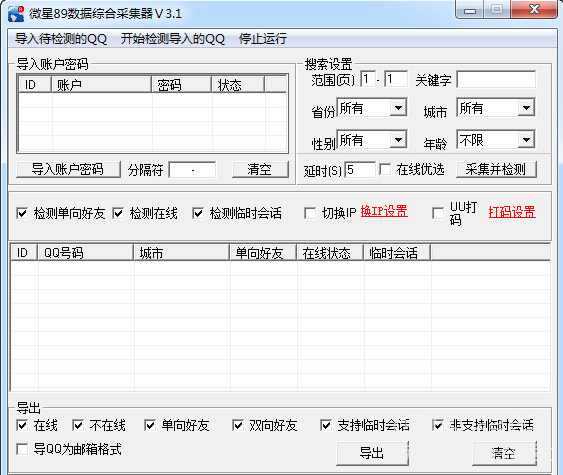This screenshot has width=563, height=475.
Task: Enable the 切换IP checkbox
Action: coord(310,213)
